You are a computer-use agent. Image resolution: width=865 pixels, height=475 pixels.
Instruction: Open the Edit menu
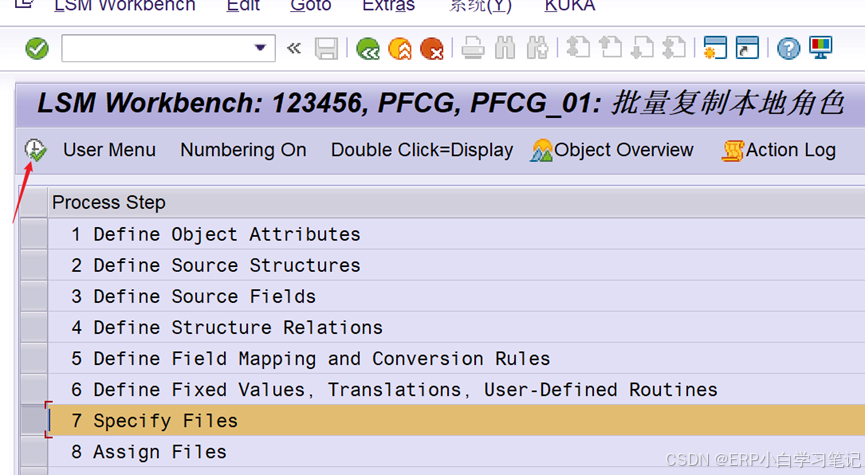click(x=243, y=6)
